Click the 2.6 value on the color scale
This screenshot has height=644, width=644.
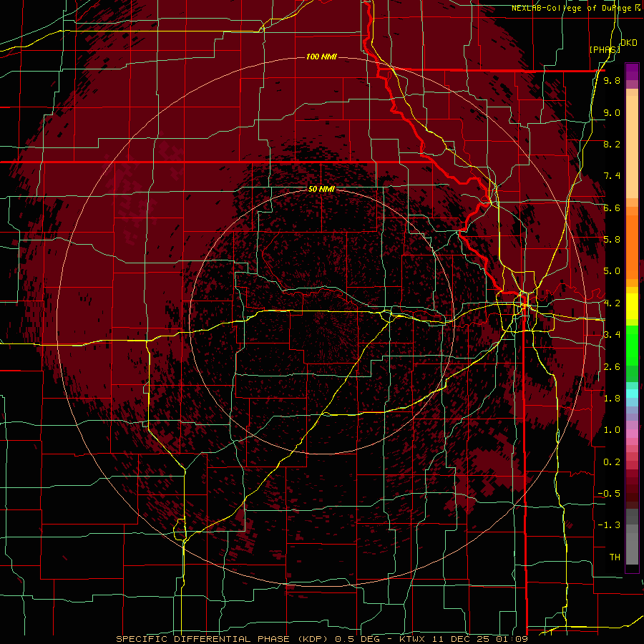(612, 367)
